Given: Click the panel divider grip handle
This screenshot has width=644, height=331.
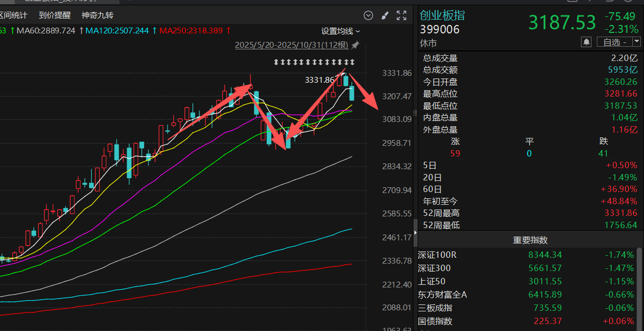Looking at the screenshot, I should pyautogui.click(x=415, y=112).
